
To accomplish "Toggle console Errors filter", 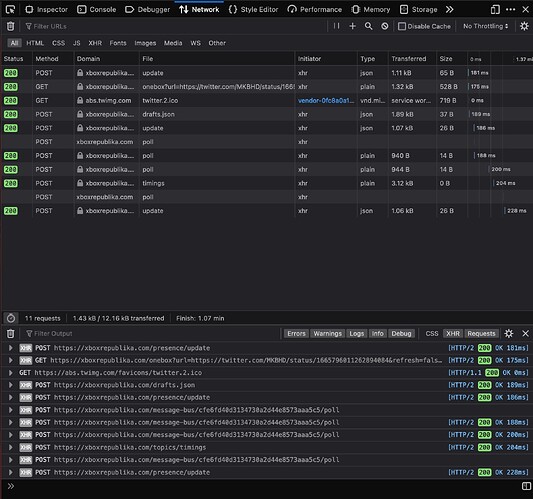I will tap(296, 333).
